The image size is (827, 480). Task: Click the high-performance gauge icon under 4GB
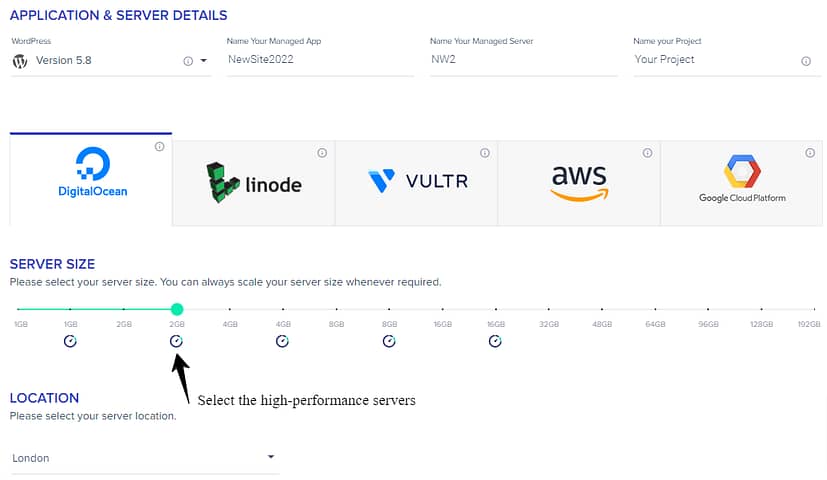[283, 341]
